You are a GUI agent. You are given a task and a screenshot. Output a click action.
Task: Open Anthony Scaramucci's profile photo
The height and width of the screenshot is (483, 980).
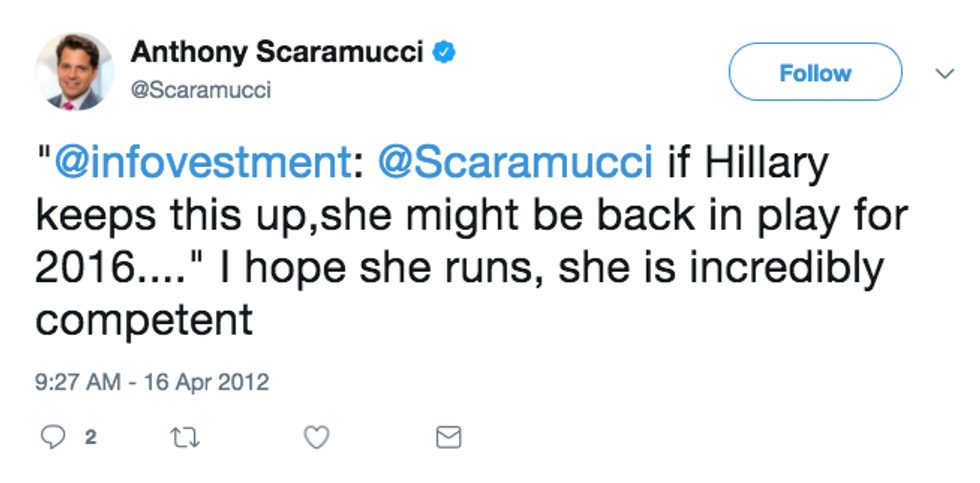pyautogui.click(x=74, y=72)
